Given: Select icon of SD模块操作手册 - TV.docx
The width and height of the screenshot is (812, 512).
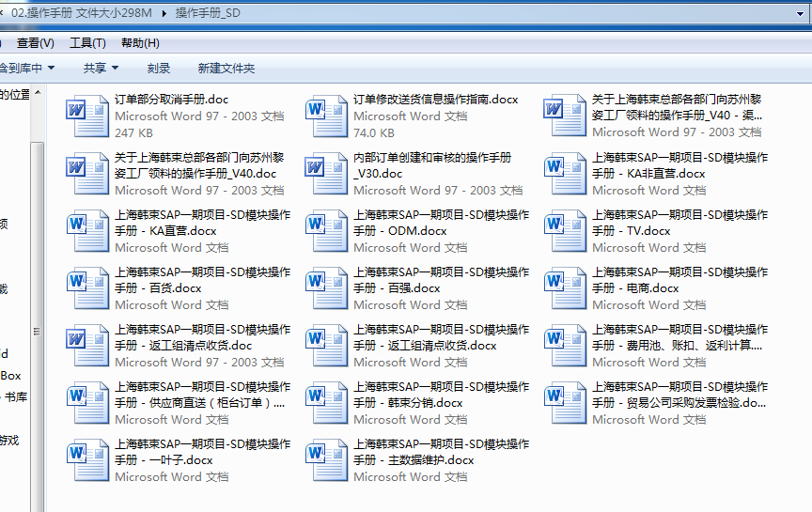Looking at the screenshot, I should [x=565, y=231].
